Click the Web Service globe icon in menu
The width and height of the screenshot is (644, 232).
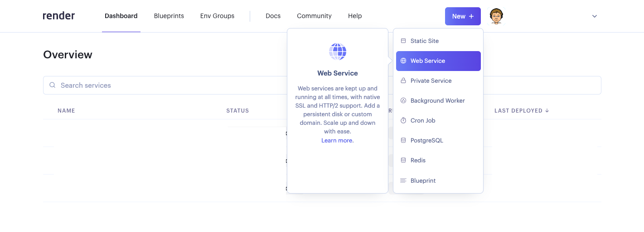403,61
